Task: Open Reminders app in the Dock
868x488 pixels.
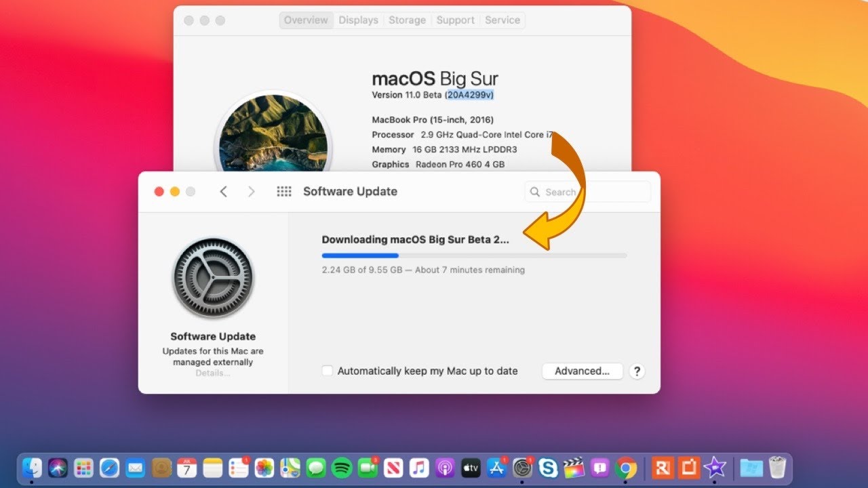Action: tap(239, 468)
